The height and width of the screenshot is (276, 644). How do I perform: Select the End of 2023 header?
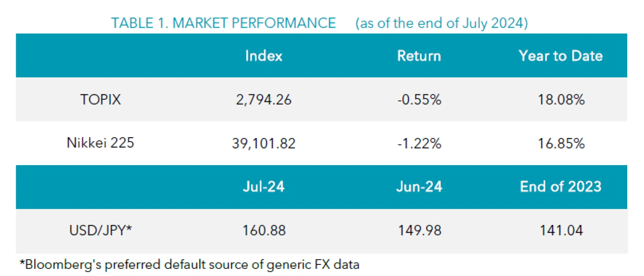pos(560,187)
